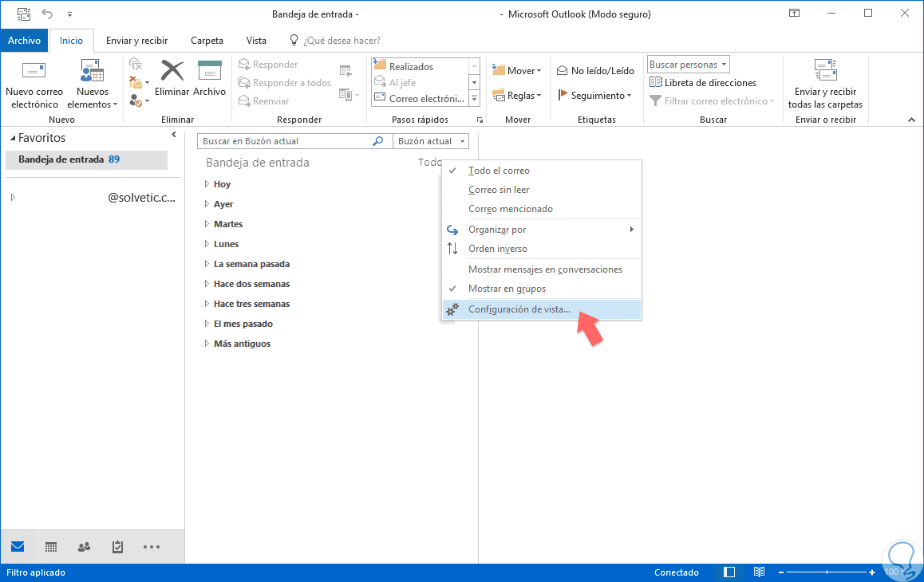Click zoom in plus in status bar

[x=872, y=572]
